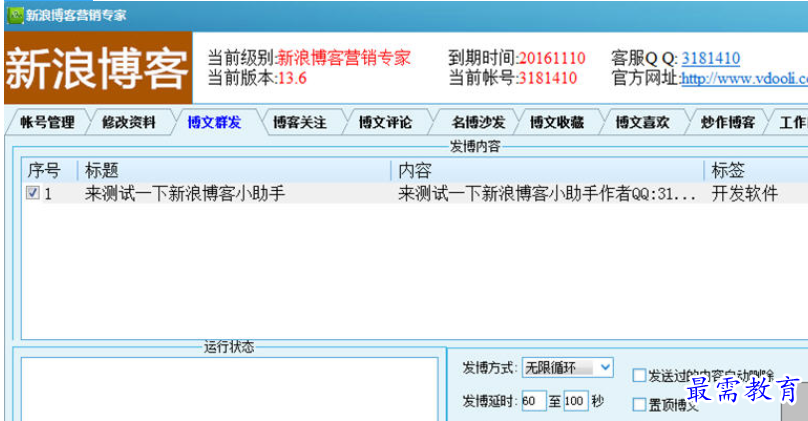Open the customer service QQ 3181410 link
The width and height of the screenshot is (808, 421).
tap(711, 58)
